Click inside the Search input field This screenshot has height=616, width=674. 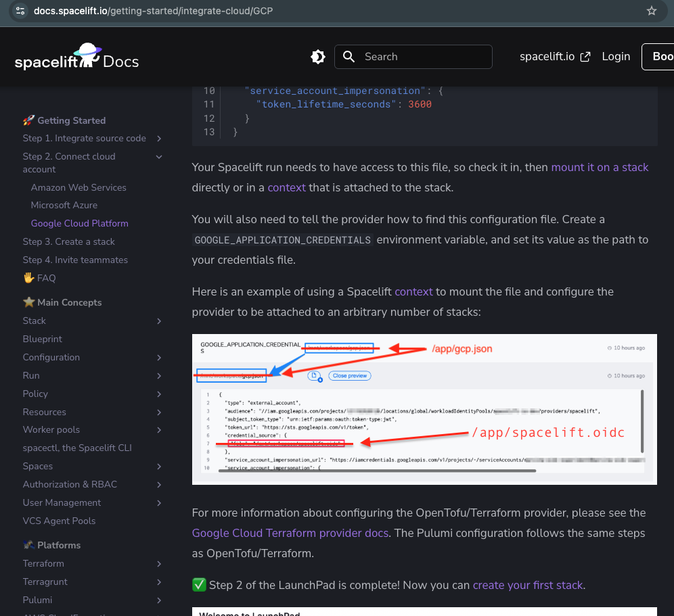pos(420,57)
